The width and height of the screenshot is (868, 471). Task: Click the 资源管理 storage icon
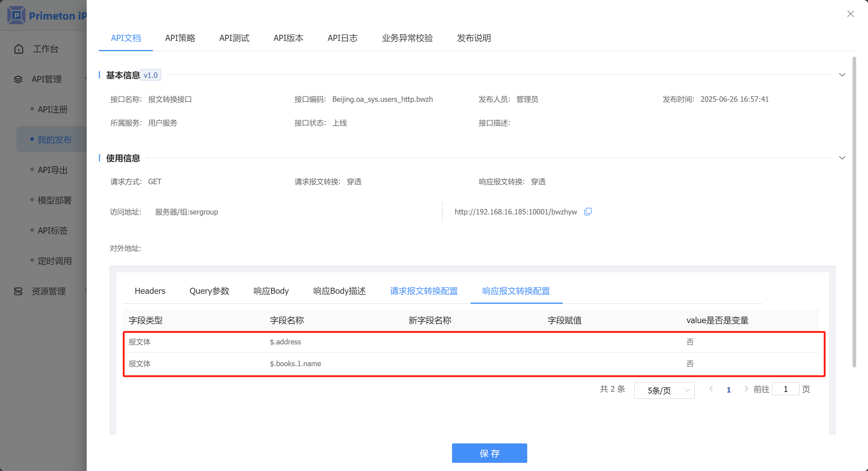[x=18, y=291]
